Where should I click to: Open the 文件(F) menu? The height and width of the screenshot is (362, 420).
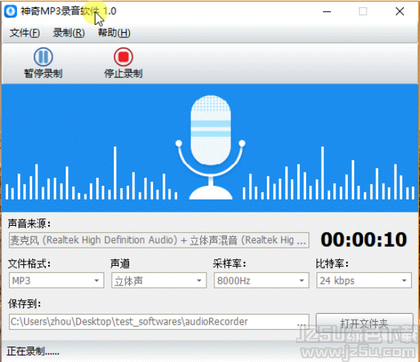point(25,33)
